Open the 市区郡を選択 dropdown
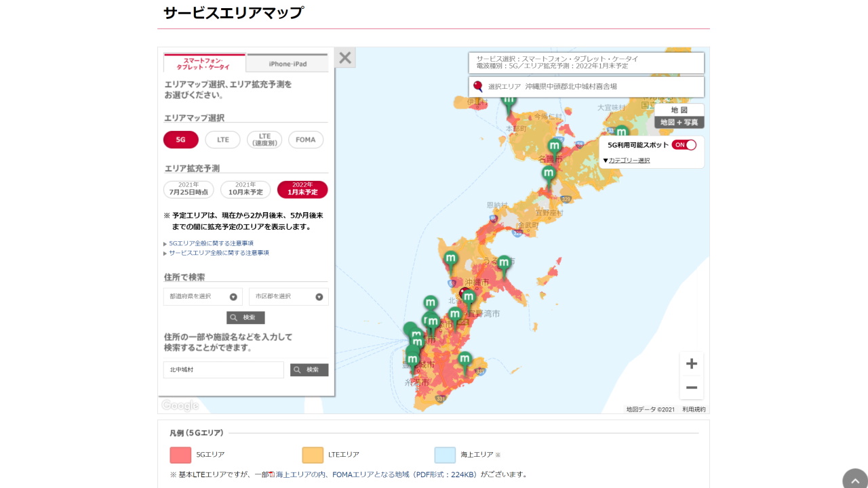Image resolution: width=868 pixels, height=488 pixels. 288,296
